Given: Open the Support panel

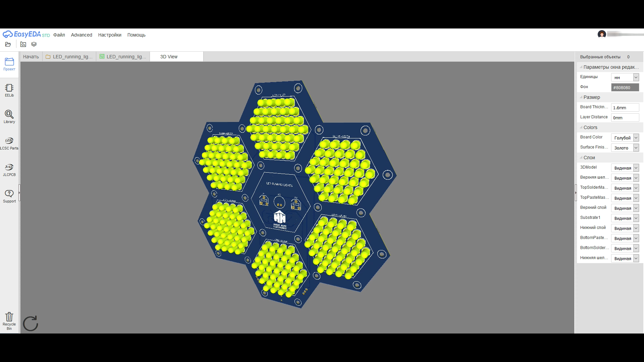Looking at the screenshot, I should [9, 196].
